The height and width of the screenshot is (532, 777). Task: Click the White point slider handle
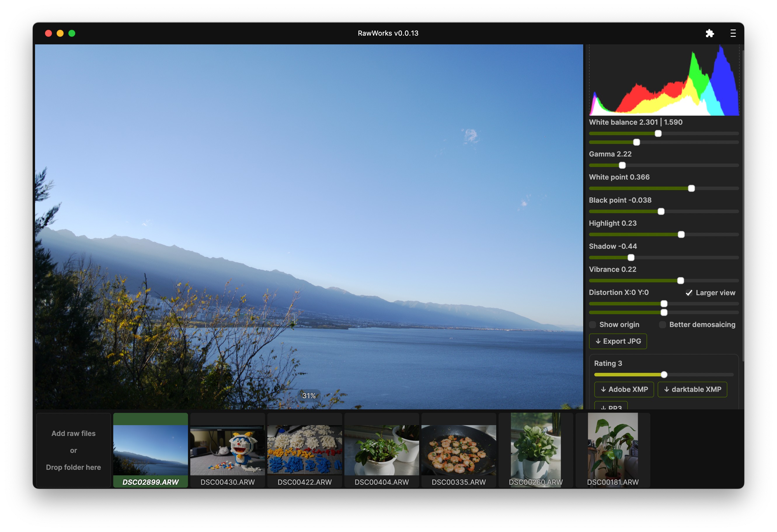point(691,188)
